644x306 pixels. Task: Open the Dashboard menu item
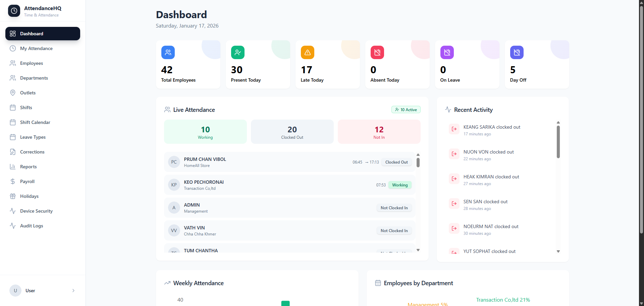click(x=43, y=34)
